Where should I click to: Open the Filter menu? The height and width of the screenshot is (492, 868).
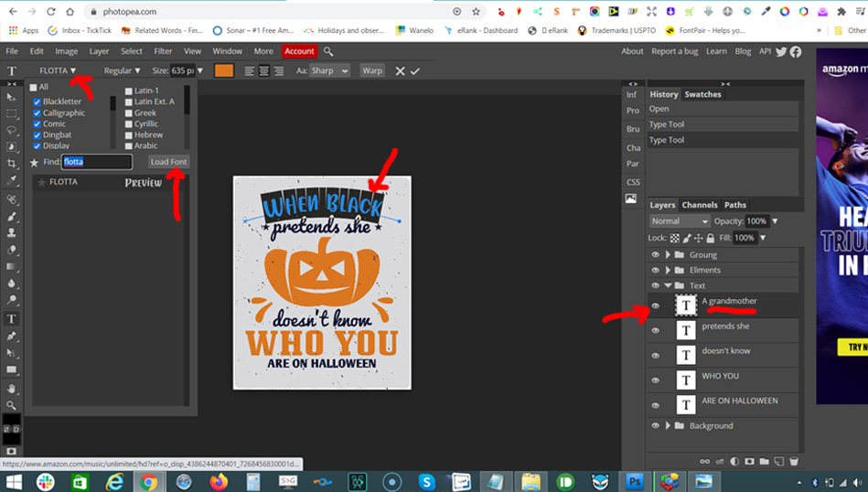point(163,51)
